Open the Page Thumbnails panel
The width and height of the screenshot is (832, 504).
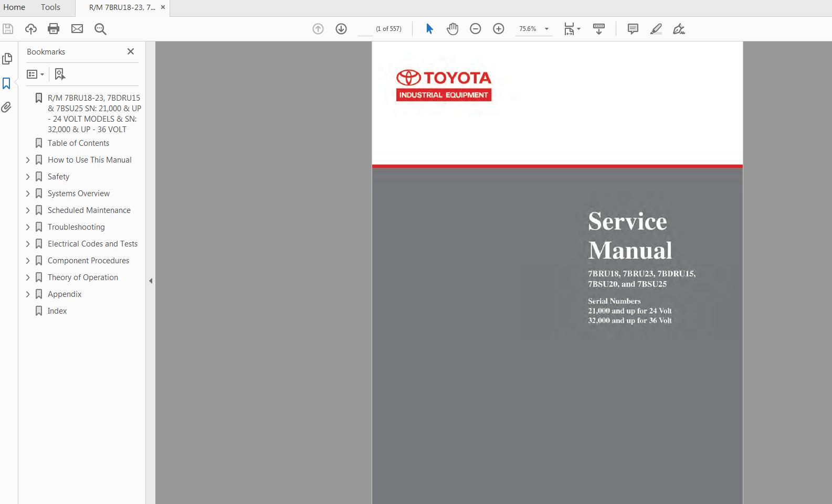[7, 59]
